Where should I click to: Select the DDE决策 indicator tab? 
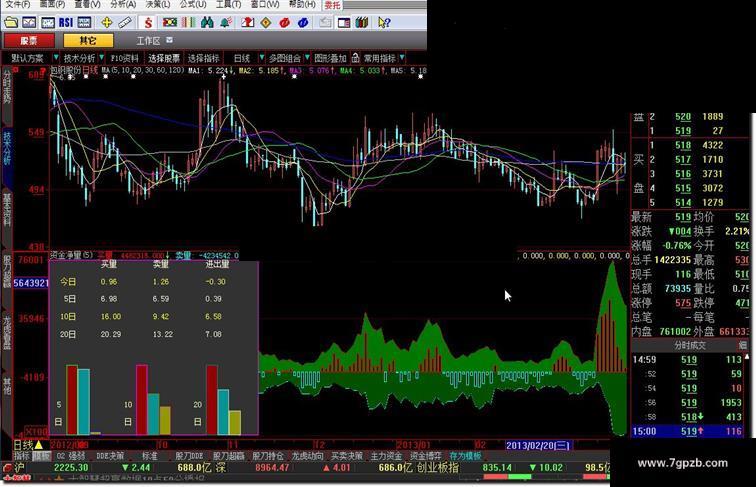110,455
